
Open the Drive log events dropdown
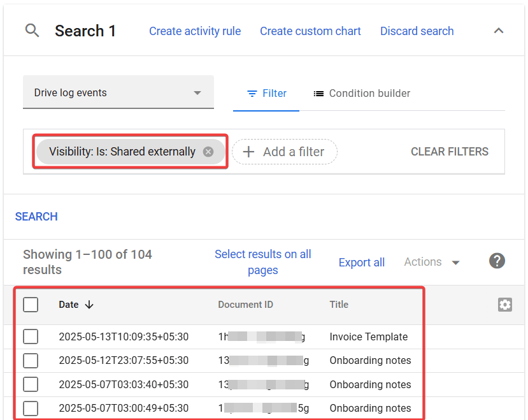118,92
